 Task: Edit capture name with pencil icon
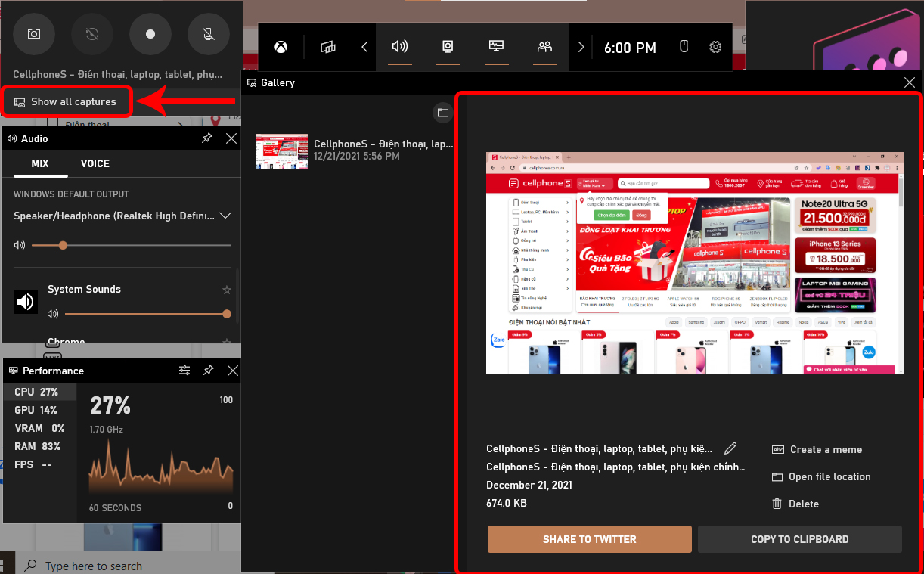click(x=730, y=448)
